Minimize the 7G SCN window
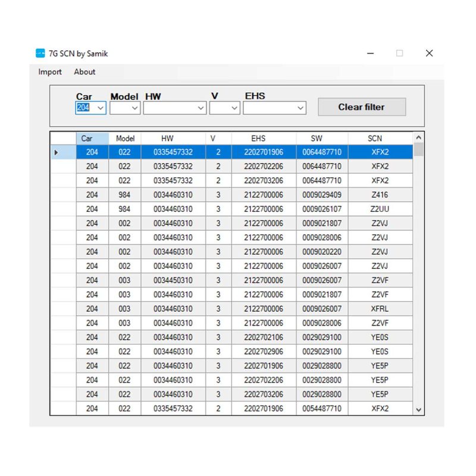Screen dimensions: 476x476 tap(371, 54)
